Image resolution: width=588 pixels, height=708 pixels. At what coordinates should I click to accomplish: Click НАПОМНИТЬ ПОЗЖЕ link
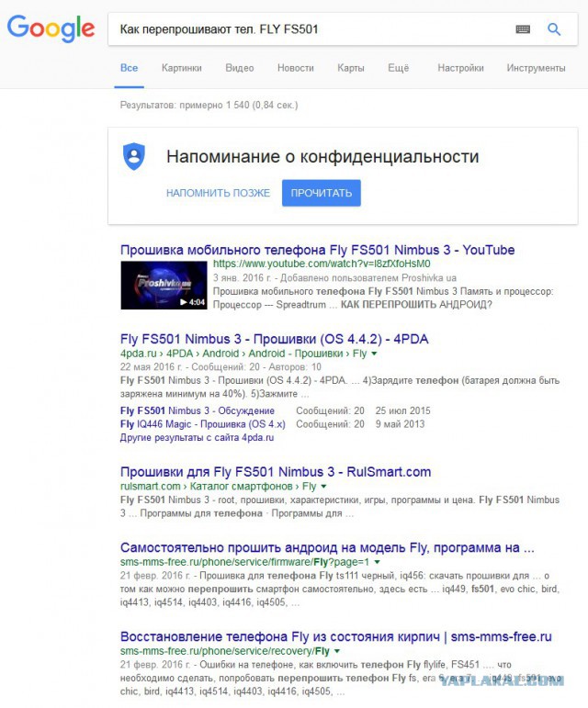click(218, 193)
